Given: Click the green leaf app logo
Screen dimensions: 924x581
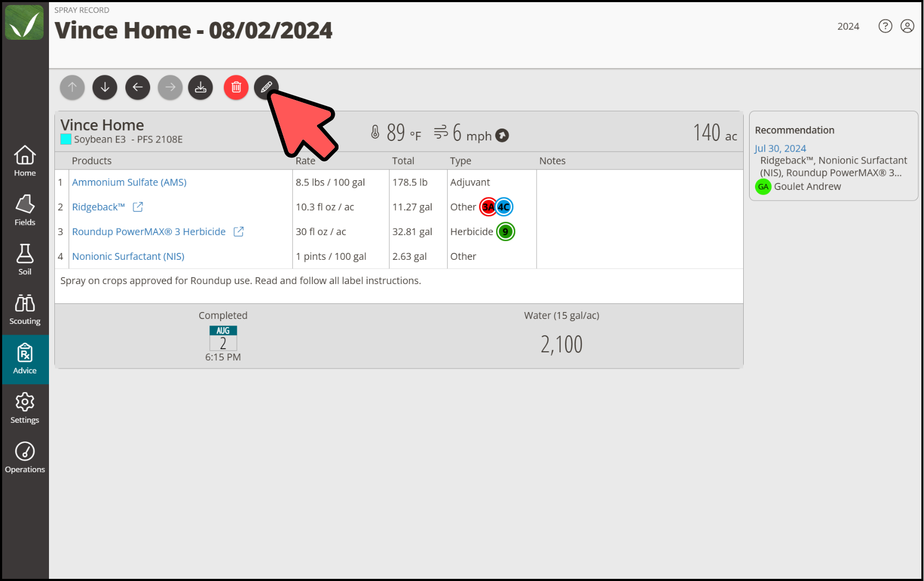Looking at the screenshot, I should (x=25, y=23).
